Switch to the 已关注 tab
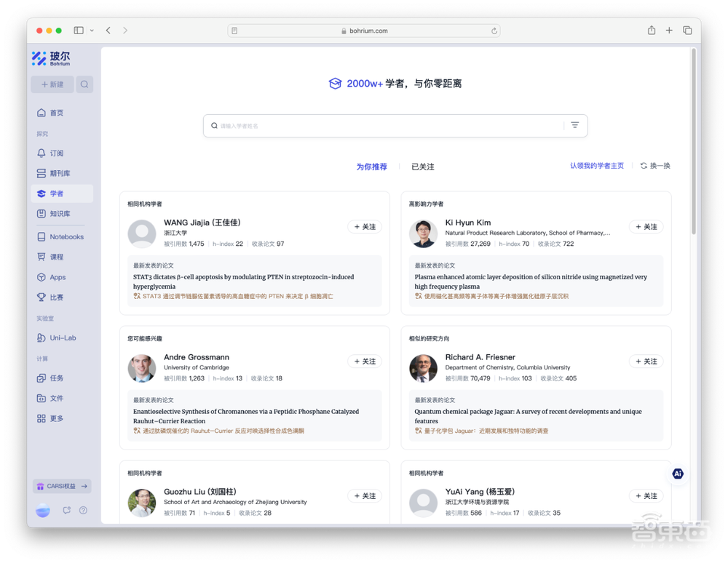Image resolution: width=728 pixels, height=563 pixels. 422,167
